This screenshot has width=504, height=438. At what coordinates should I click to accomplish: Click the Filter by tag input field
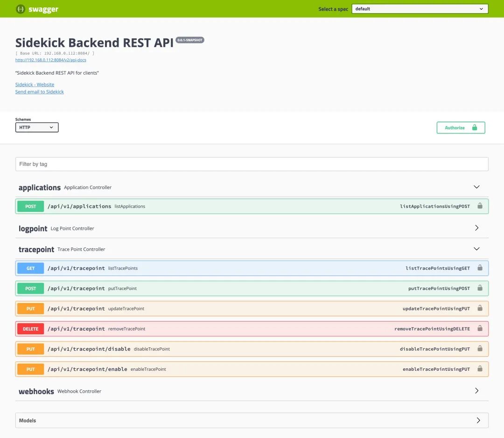click(252, 164)
